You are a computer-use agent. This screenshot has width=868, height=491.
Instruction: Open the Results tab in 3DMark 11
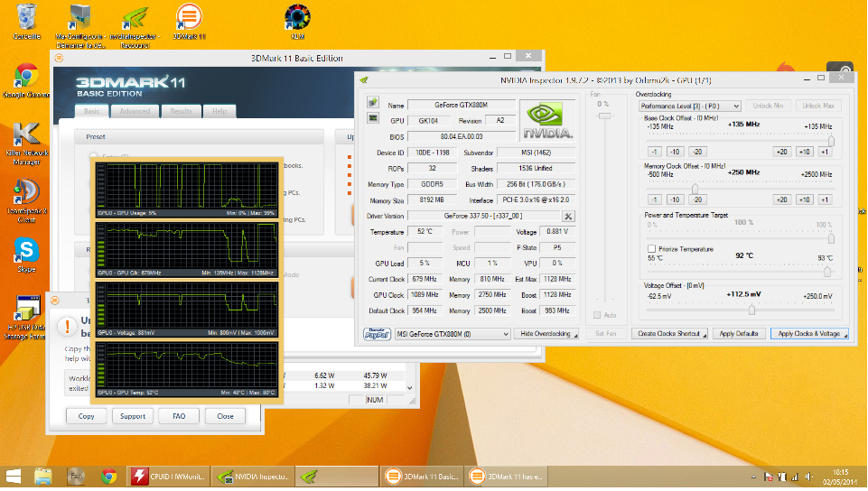[x=181, y=111]
